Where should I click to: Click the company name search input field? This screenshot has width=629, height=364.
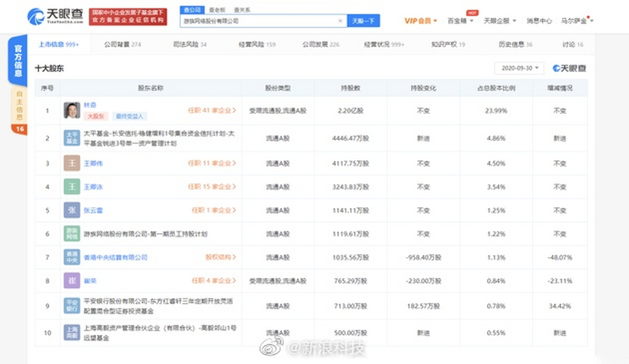click(256, 21)
